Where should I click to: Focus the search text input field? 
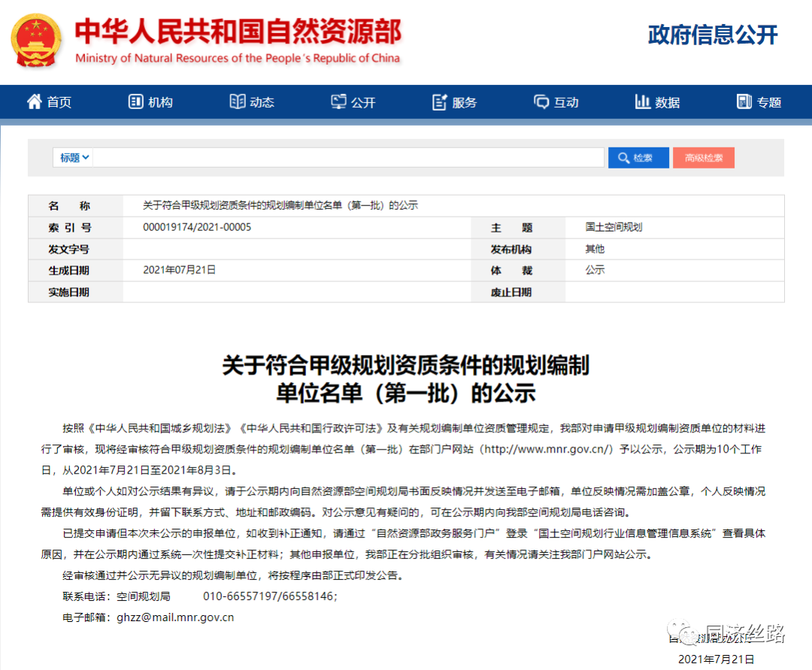pos(349,157)
